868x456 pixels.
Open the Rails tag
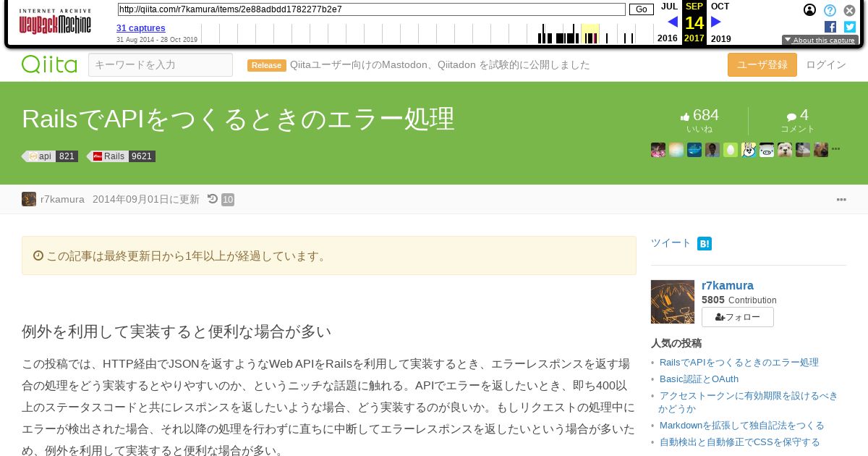(x=108, y=156)
